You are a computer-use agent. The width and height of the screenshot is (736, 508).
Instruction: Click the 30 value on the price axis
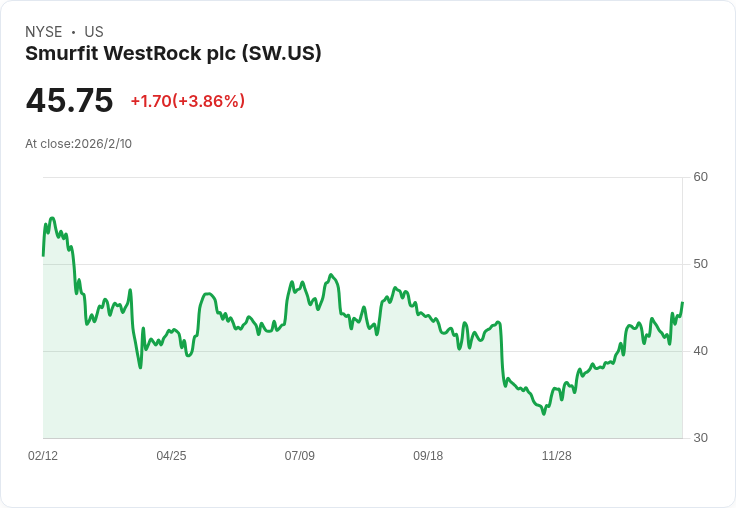[x=700, y=438]
